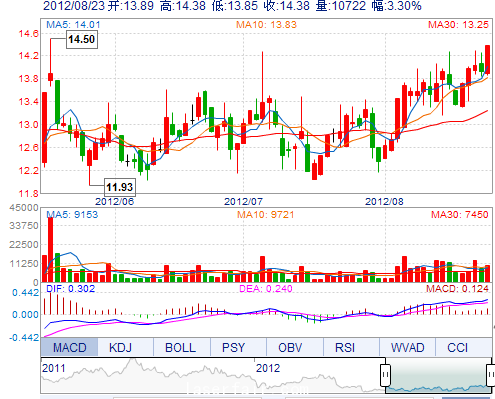Click the last red candlestick on the chart
495x399 pixels.
click(x=487, y=59)
